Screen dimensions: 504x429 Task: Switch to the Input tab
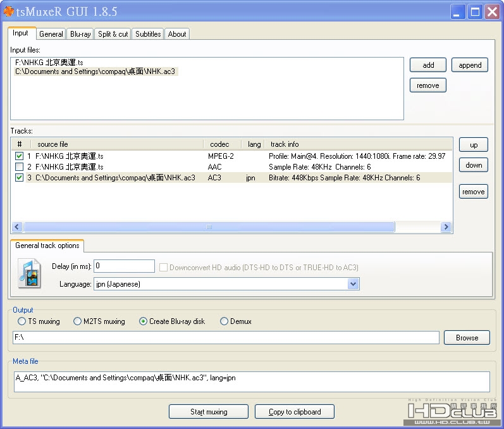[x=21, y=33]
